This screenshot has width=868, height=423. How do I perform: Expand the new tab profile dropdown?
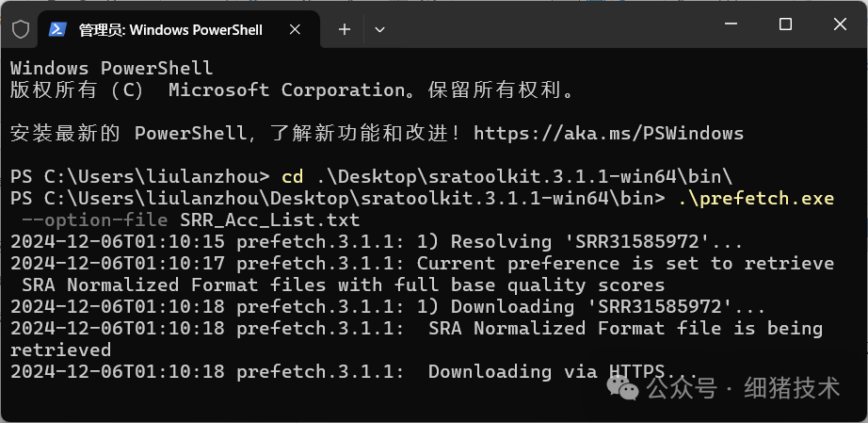pyautogui.click(x=379, y=29)
